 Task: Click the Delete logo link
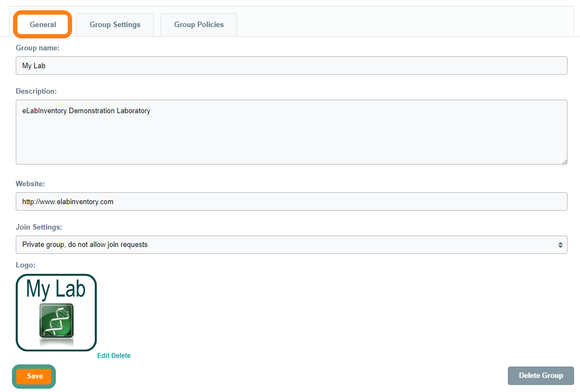click(x=121, y=356)
